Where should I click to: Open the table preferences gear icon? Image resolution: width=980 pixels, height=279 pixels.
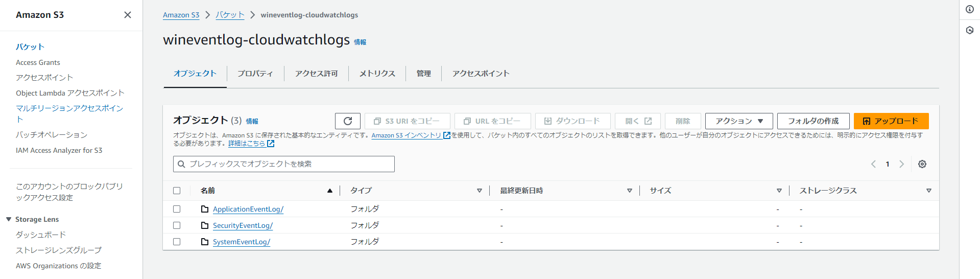point(922,164)
